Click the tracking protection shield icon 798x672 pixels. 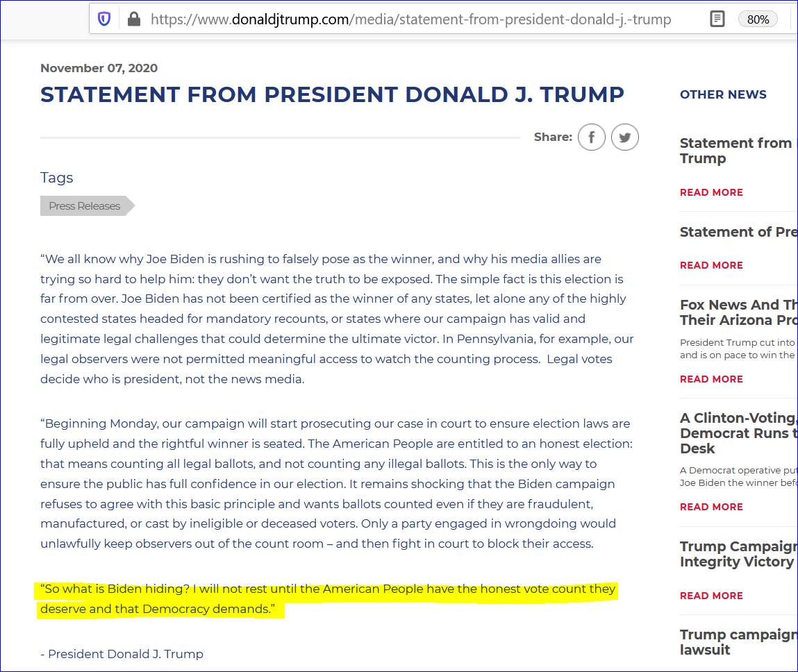point(104,19)
